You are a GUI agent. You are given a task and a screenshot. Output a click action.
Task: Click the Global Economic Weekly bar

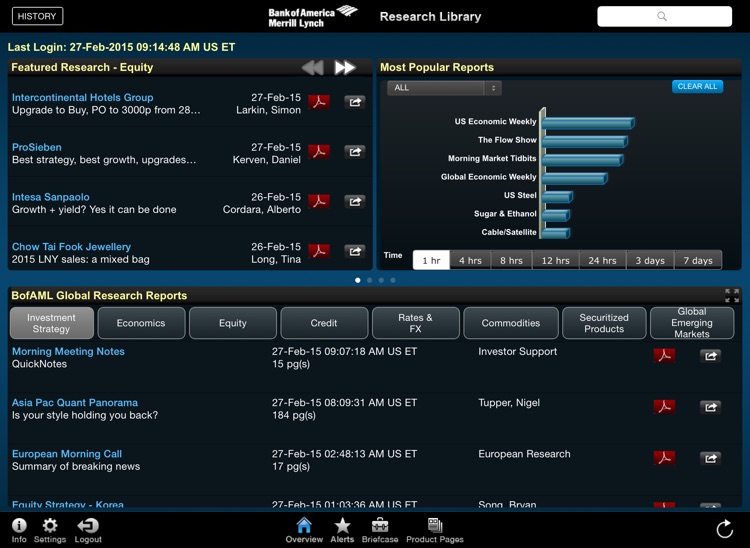pos(574,179)
